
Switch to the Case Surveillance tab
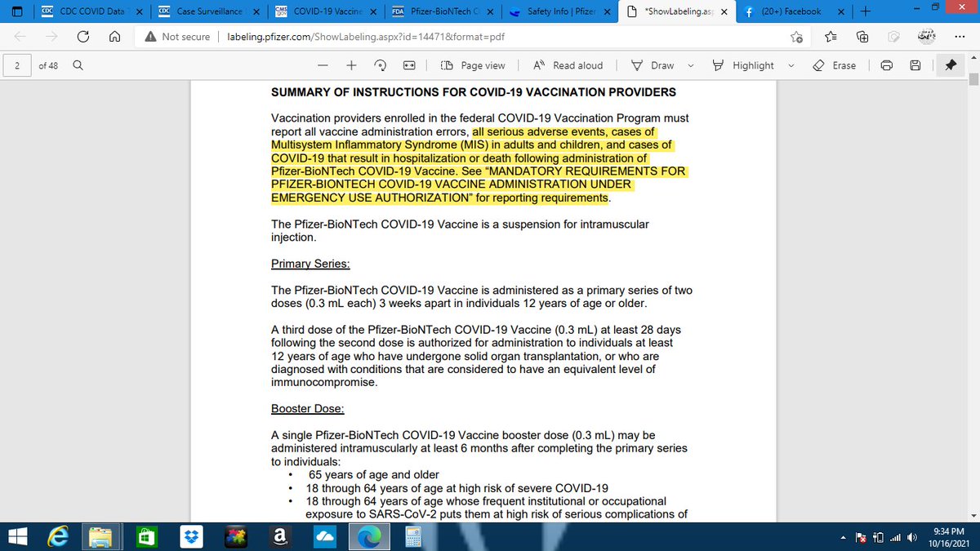click(209, 11)
